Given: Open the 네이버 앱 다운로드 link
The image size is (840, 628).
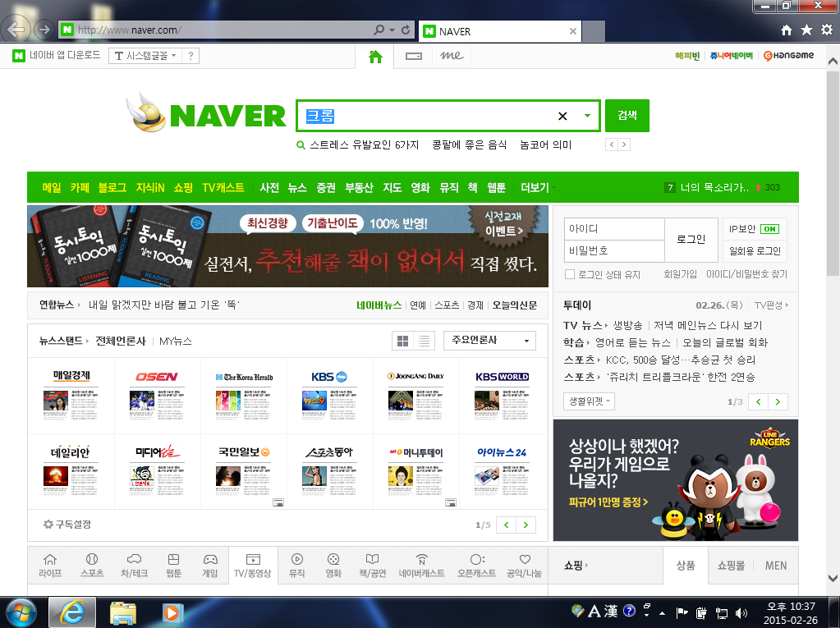Looking at the screenshot, I should (57, 55).
